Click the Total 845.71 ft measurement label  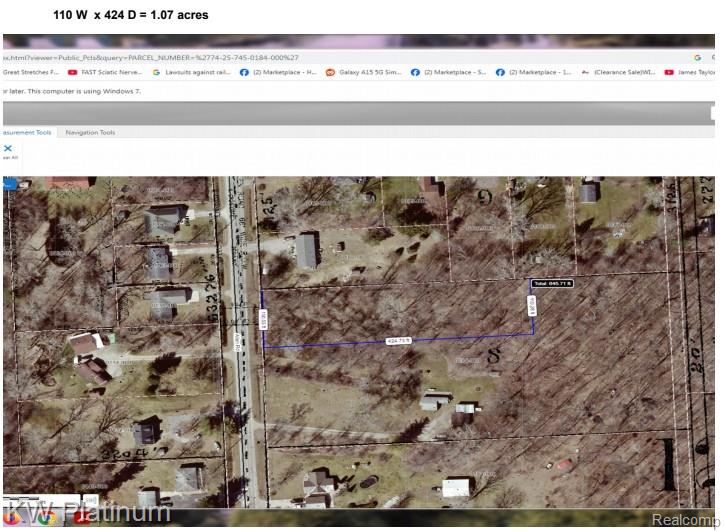(552, 284)
